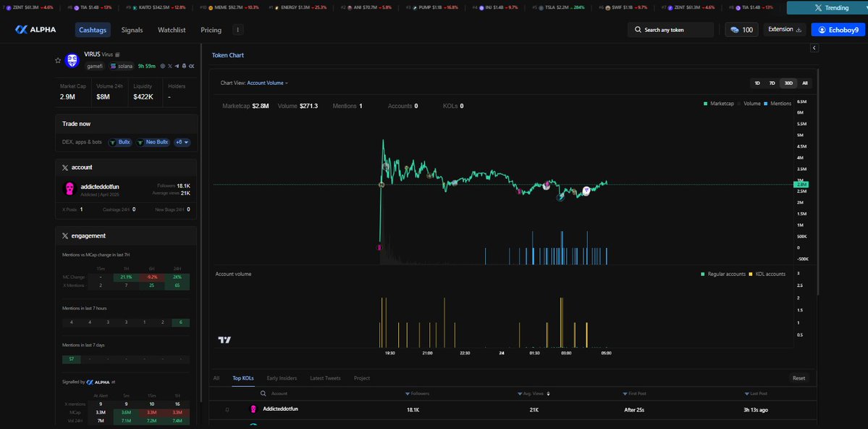Open the Signals tab

click(132, 30)
